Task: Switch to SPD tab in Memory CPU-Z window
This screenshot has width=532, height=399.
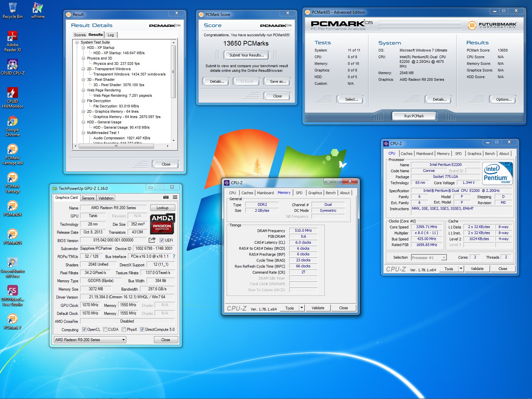Action: [x=299, y=193]
